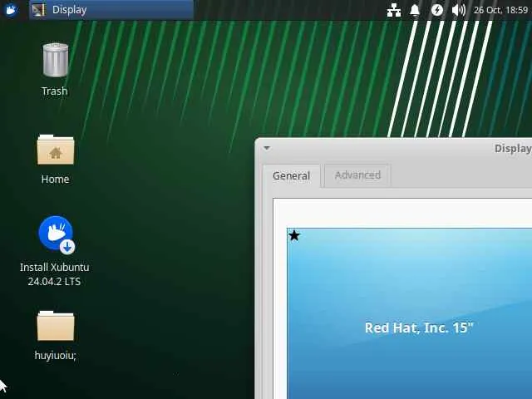Select the Display taskbar window button

(x=111, y=10)
